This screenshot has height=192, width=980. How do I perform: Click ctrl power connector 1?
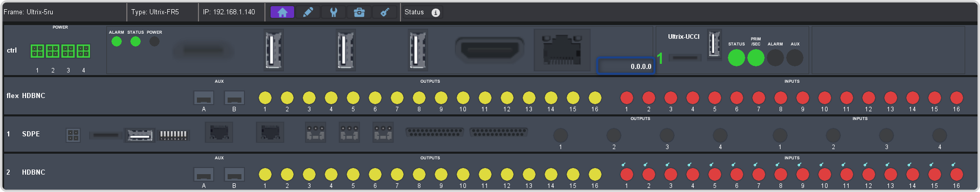pyautogui.click(x=37, y=51)
